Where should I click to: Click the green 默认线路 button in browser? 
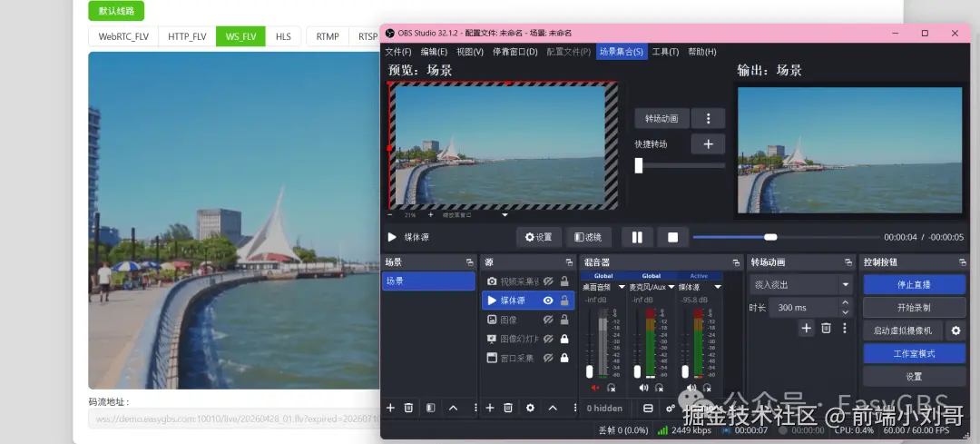(x=116, y=11)
